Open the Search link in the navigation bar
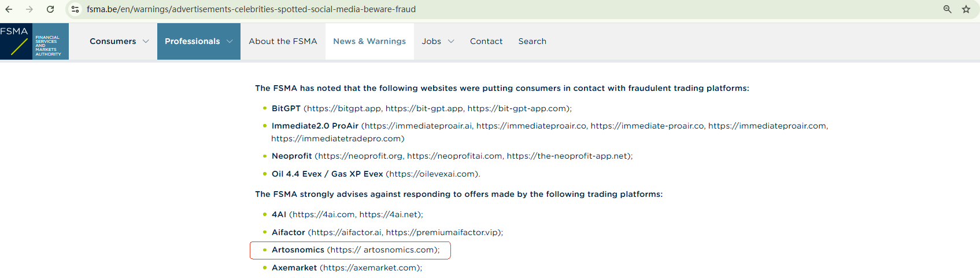 tap(532, 41)
